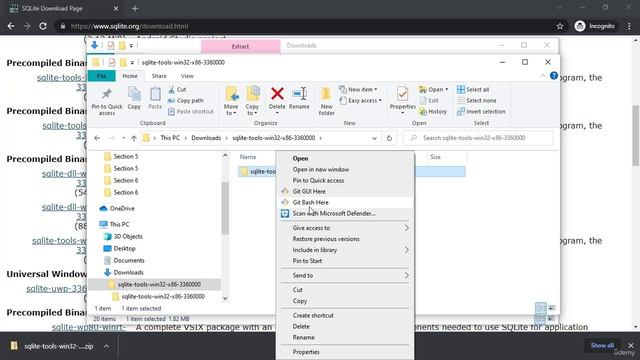Select 3D Objects in navigation pane
This screenshot has width=640, height=360.
click(x=123, y=236)
